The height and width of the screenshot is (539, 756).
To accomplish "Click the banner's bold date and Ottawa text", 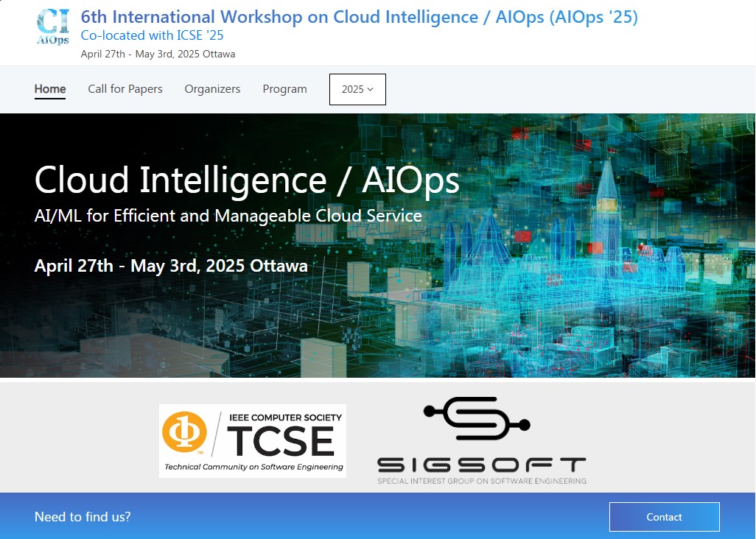I will click(171, 266).
